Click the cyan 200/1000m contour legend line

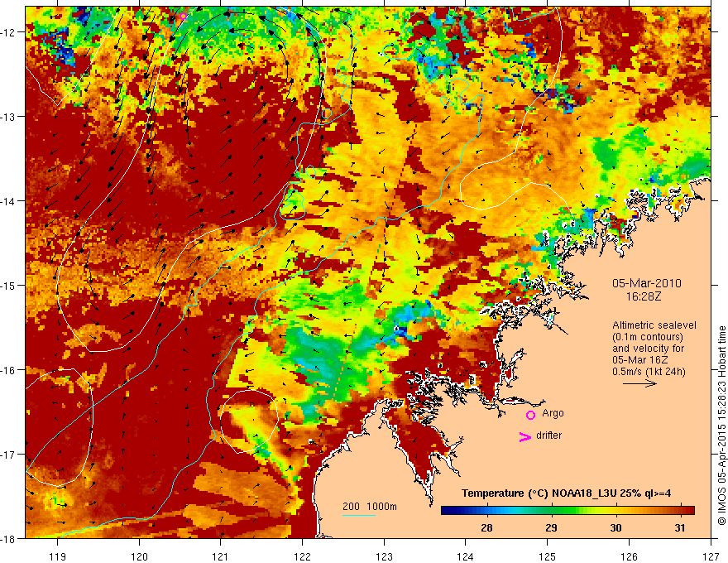(359, 515)
